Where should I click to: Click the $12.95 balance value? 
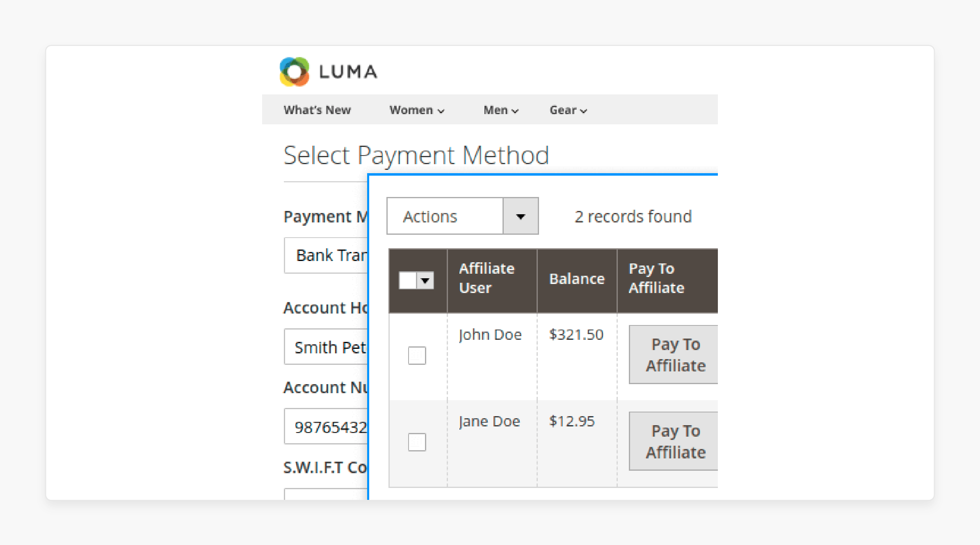[x=572, y=421]
